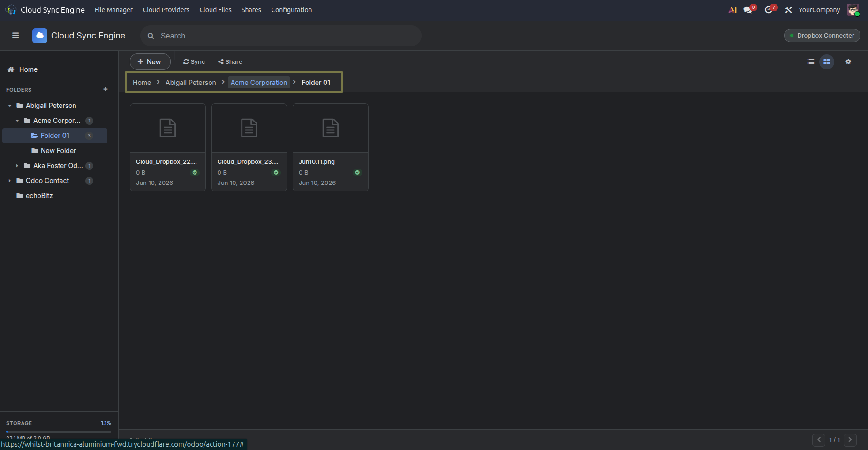868x450 pixels.
Task: Switch to grid view
Action: 827,62
